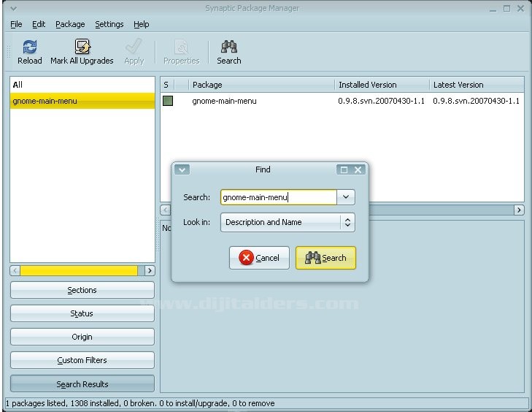The width and height of the screenshot is (532, 412).
Task: Click the Origin filter button
Action: pyautogui.click(x=82, y=337)
